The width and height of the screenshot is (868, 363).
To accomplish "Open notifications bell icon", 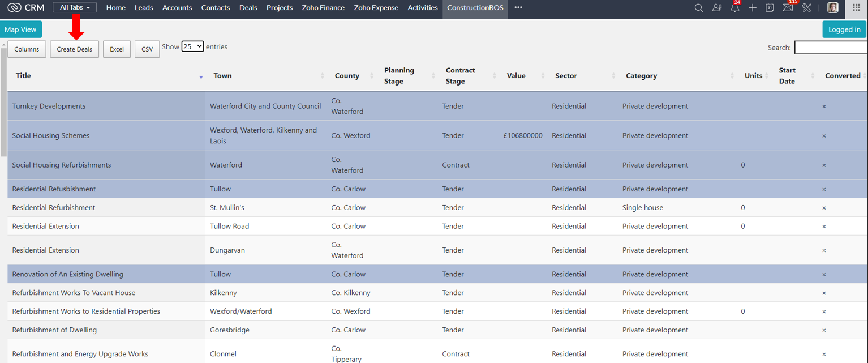I will pos(734,8).
